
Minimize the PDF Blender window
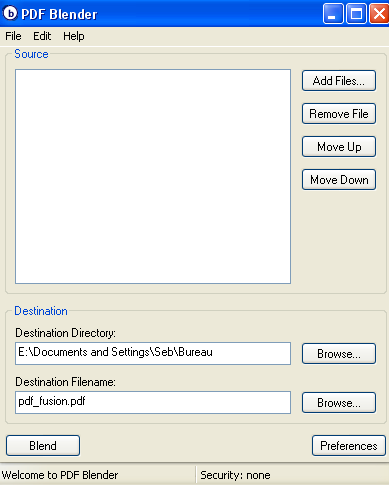(333, 14)
